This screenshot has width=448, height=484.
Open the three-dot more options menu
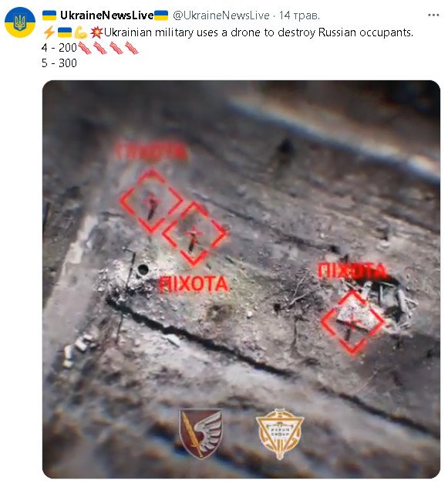coord(433,15)
